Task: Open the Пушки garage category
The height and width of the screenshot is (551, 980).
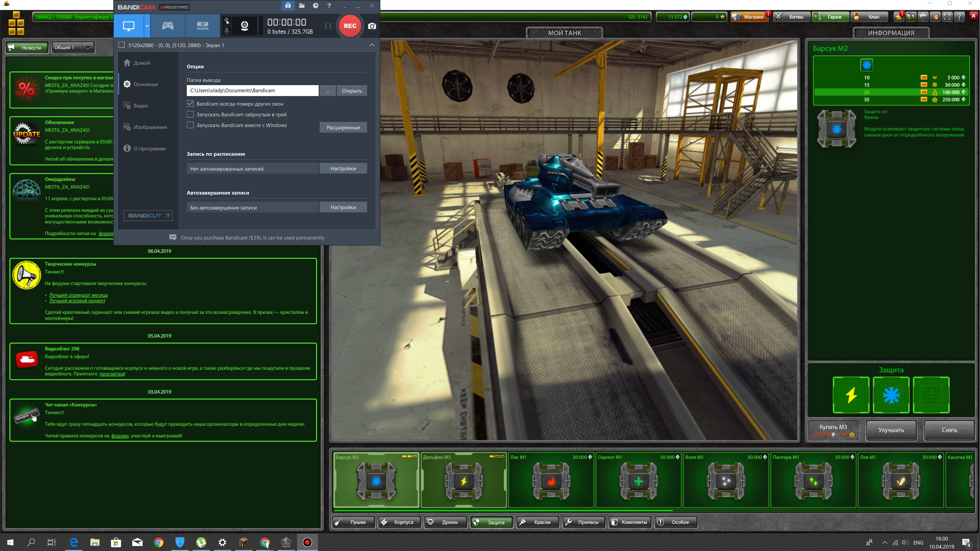Action: (353, 522)
